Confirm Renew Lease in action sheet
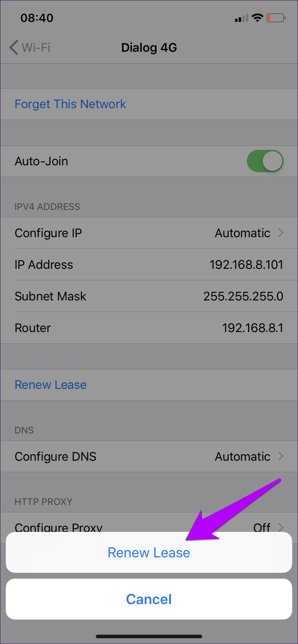Screen dimensions: 298x644 (x=149, y=553)
